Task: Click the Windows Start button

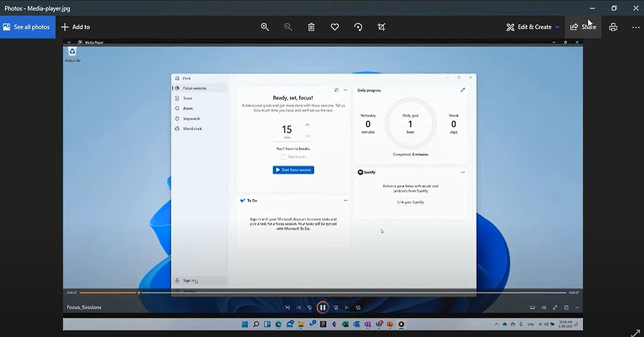Action: click(x=245, y=325)
